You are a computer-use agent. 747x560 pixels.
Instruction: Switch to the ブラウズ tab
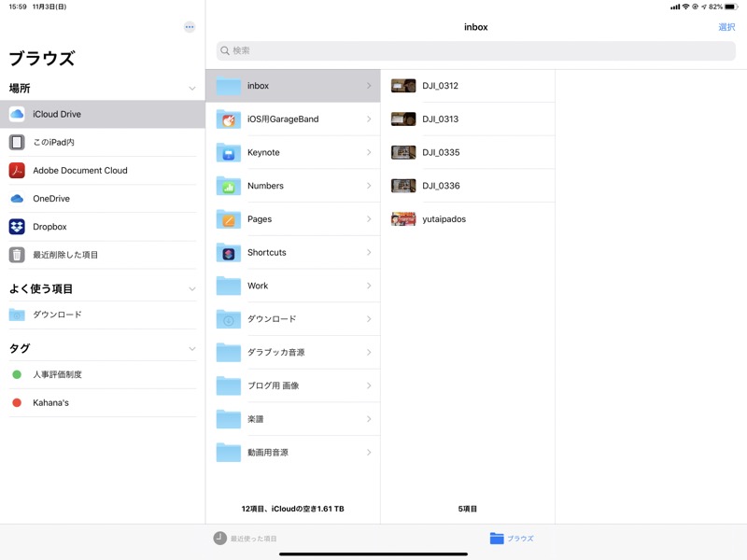click(x=512, y=539)
